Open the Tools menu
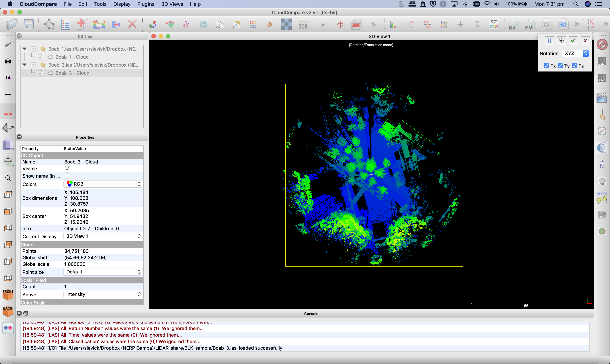The width and height of the screenshot is (610, 364). (100, 4)
